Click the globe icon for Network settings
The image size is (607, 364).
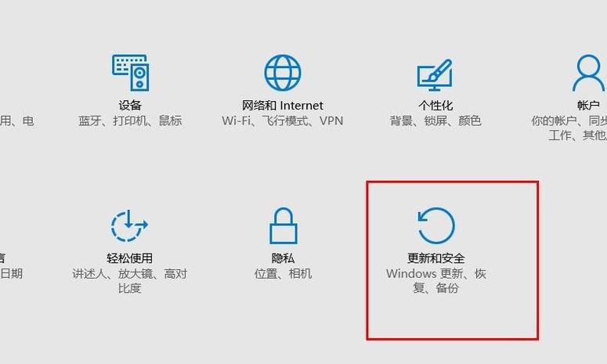[283, 73]
